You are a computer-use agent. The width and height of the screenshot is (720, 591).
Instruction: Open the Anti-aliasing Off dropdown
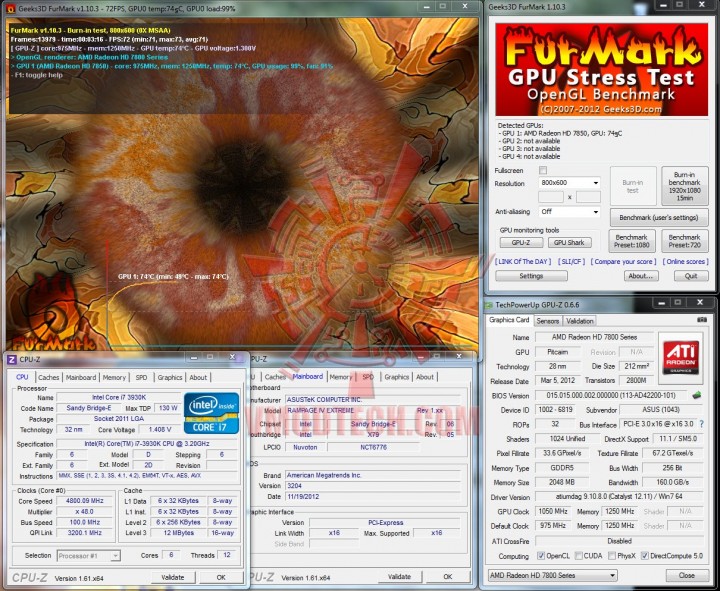pyautogui.click(x=569, y=212)
